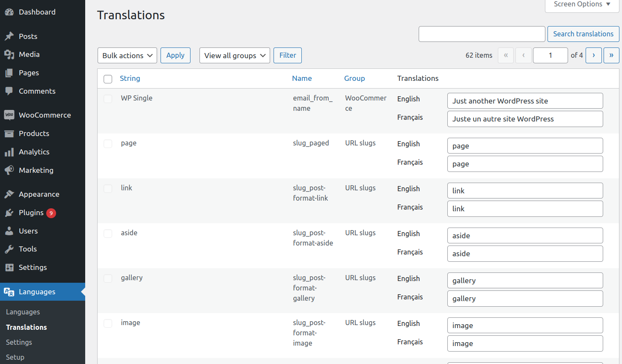Click the Comments speech bubble icon
622x364 pixels.
pyautogui.click(x=9, y=91)
